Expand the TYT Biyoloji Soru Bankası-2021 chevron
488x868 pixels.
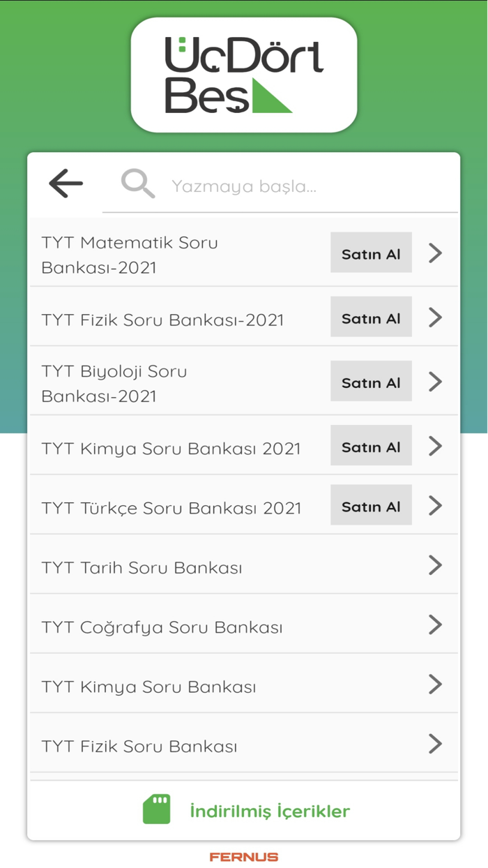coord(436,382)
